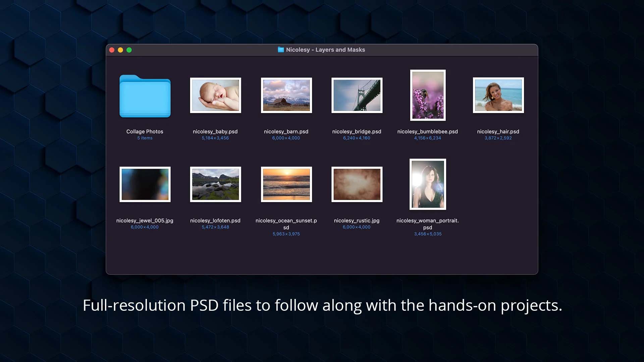Click the '5,184×3,456' dimensions label
The height and width of the screenshot is (362, 644).
(x=215, y=138)
